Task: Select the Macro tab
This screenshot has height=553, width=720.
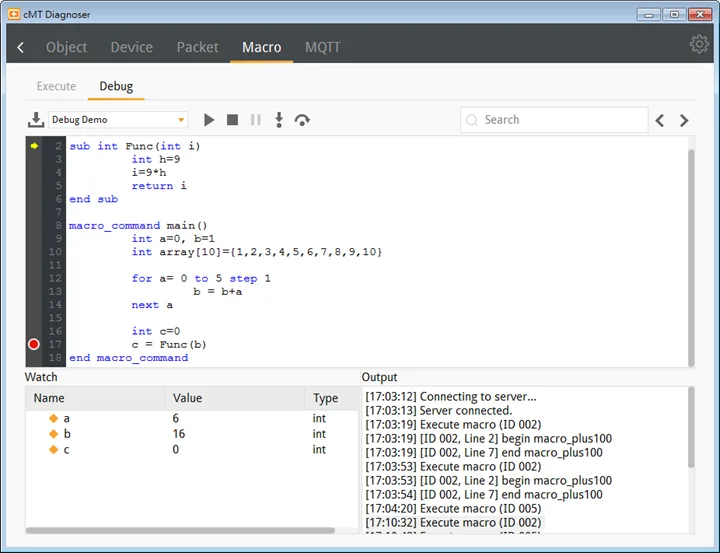Action: point(262,47)
